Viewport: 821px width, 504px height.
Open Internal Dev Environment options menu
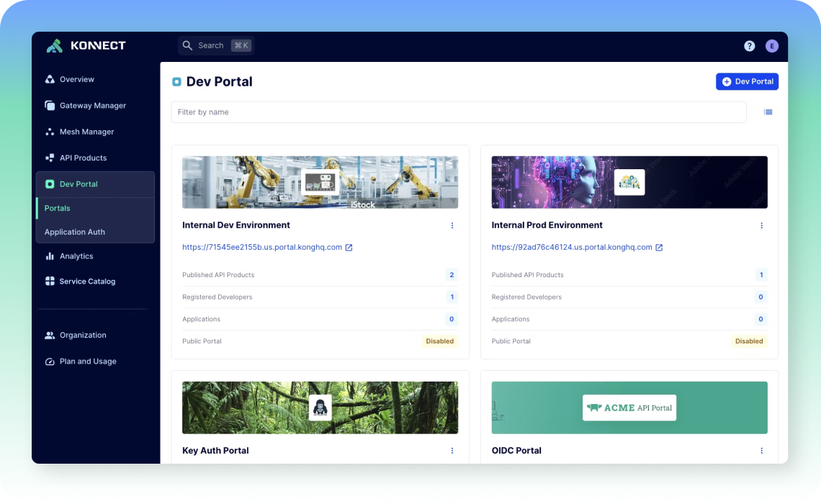click(452, 225)
